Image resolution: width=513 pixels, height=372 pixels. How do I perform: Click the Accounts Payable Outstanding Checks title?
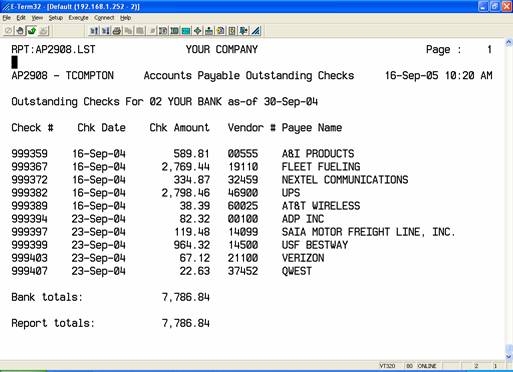pyautogui.click(x=249, y=76)
